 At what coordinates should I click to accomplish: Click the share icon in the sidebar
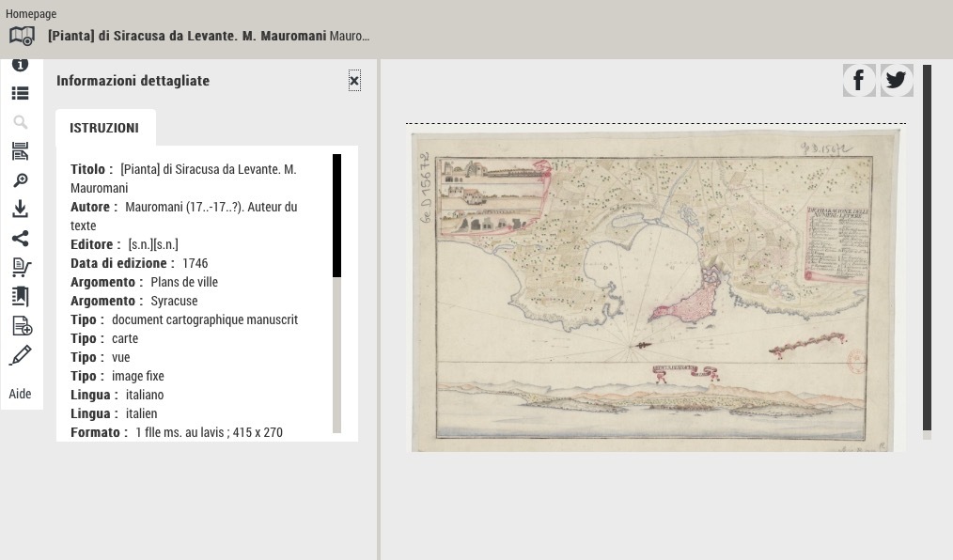(20, 238)
